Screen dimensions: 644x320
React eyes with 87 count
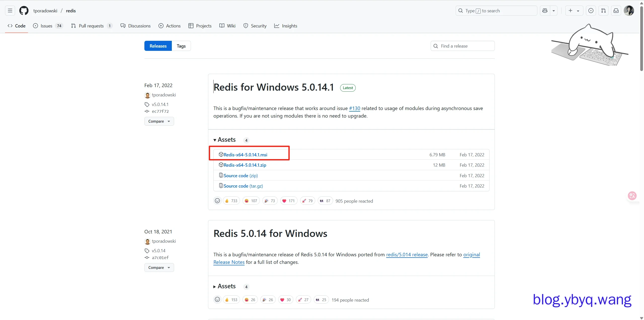[x=325, y=201]
